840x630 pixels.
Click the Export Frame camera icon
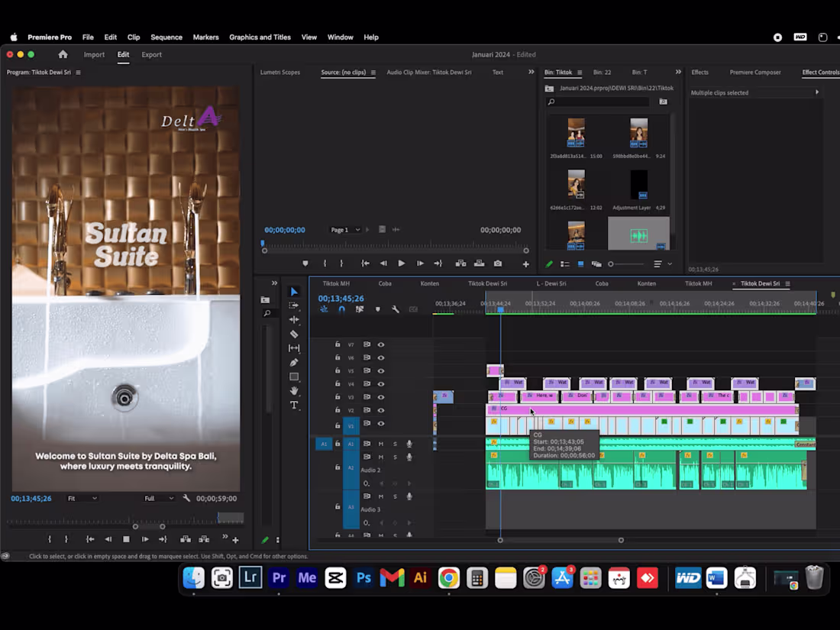pos(498,263)
